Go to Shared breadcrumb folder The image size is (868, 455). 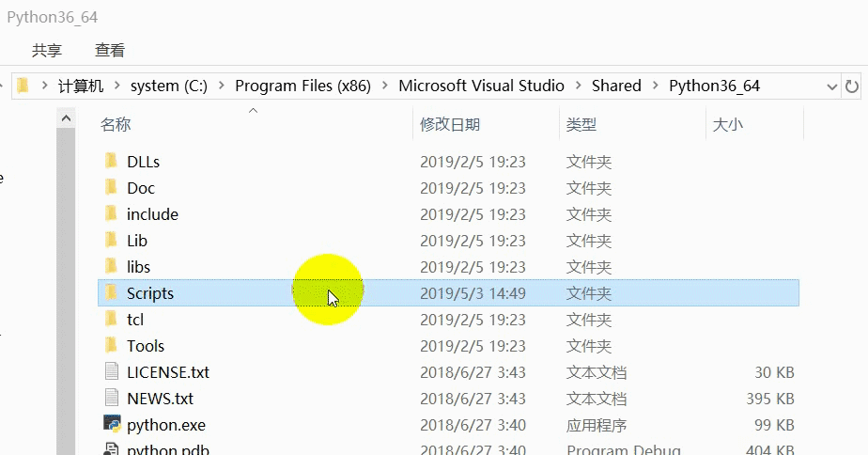click(x=616, y=86)
